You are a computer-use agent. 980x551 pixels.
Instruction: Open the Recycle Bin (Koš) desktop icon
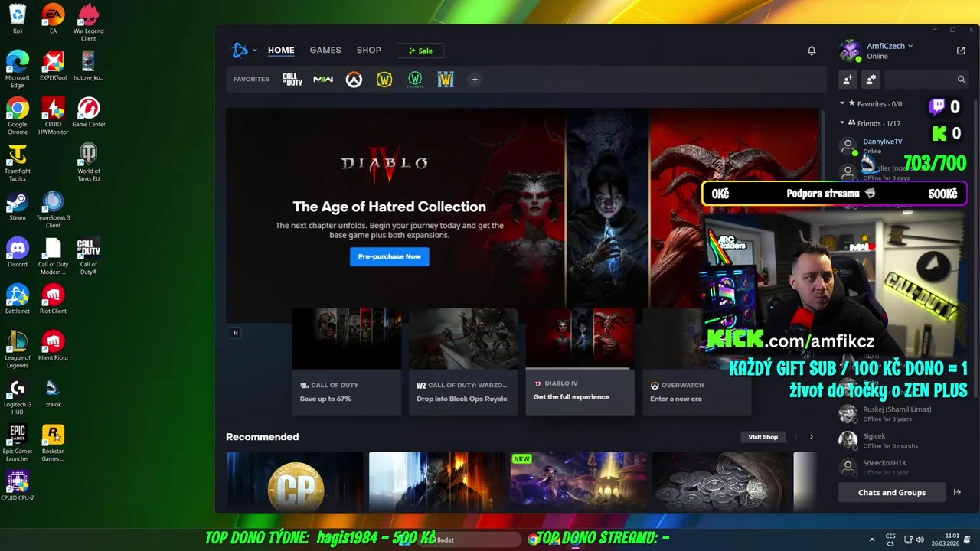point(18,19)
